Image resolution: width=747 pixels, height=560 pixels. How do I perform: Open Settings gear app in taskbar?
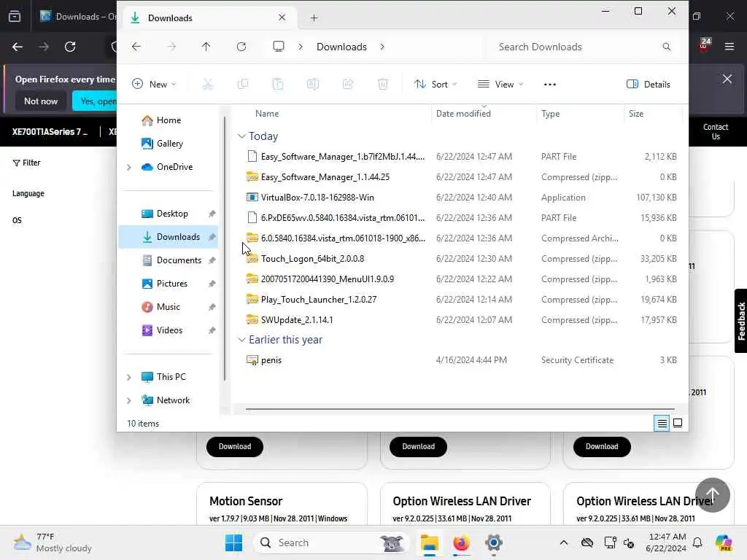(494, 542)
